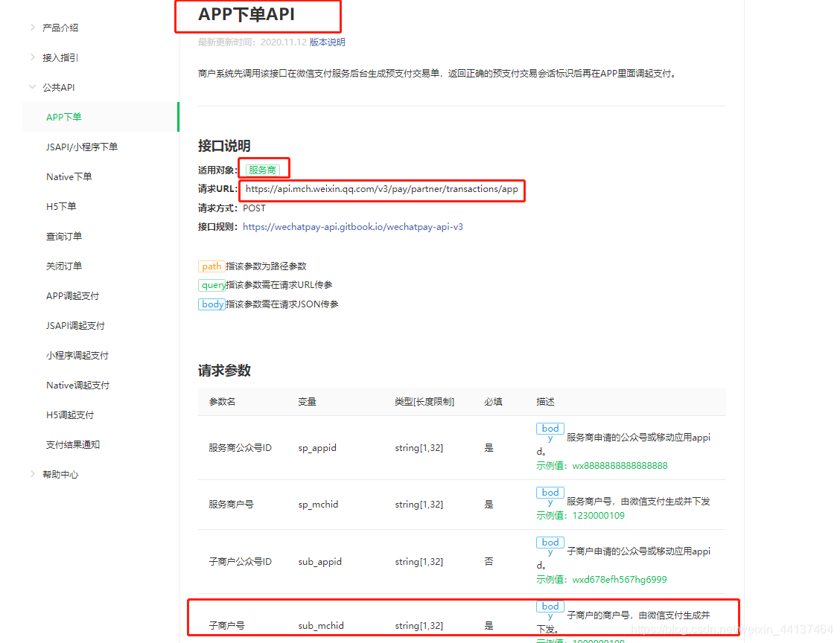Click the green query tag
This screenshot has width=840, height=643.
(212, 285)
